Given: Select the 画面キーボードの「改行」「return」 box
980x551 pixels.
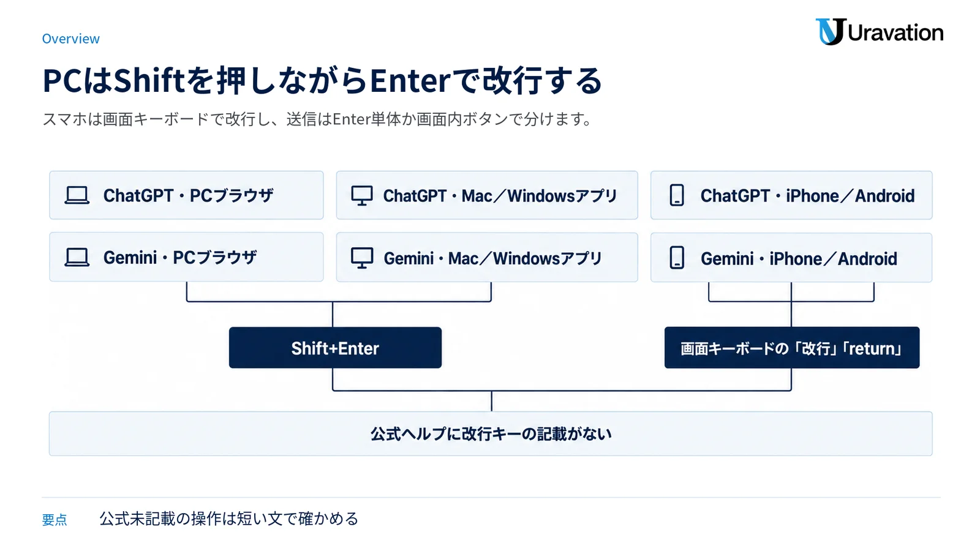Looking at the screenshot, I should pos(792,348).
